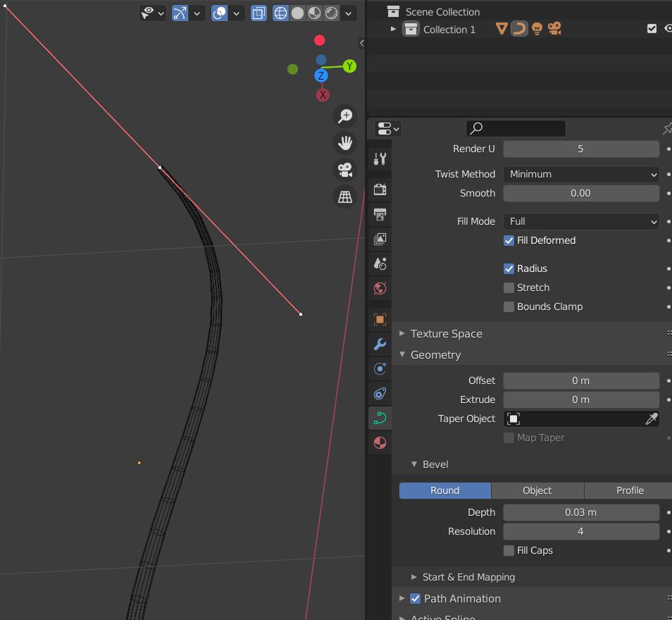Click the Smooth value field

coord(581,193)
